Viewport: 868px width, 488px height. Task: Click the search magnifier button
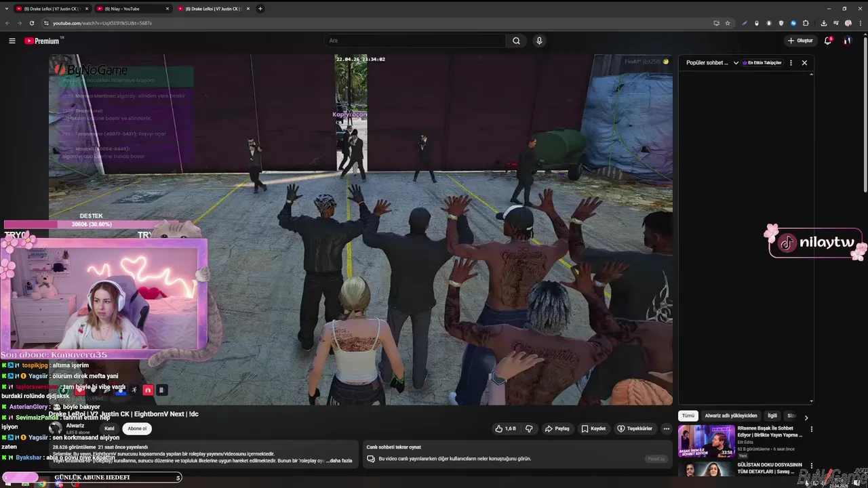click(x=516, y=41)
